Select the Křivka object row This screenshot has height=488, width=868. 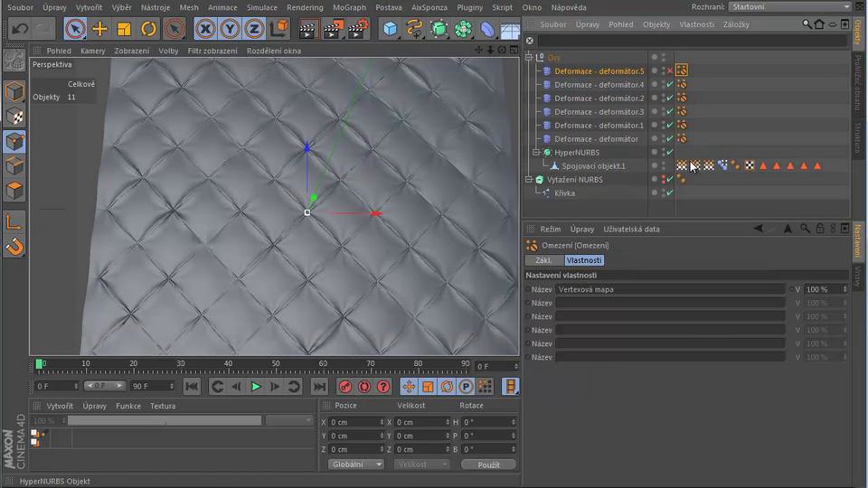click(x=564, y=193)
